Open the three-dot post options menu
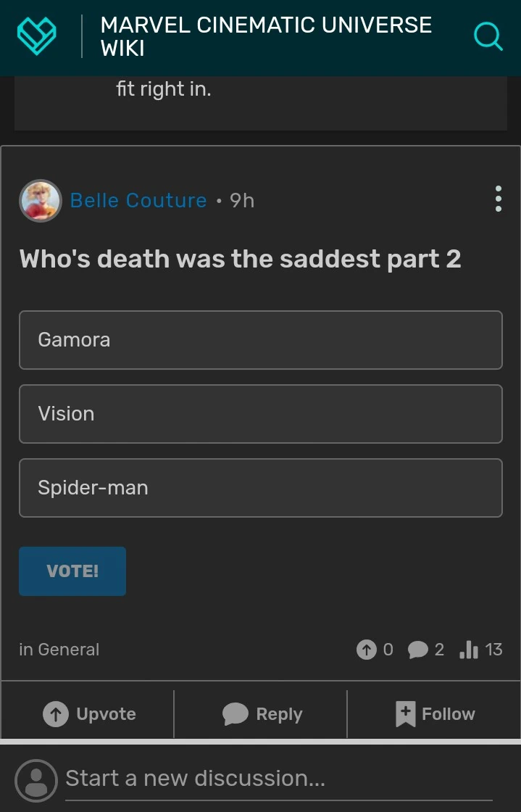Image resolution: width=521 pixels, height=812 pixels. click(498, 199)
